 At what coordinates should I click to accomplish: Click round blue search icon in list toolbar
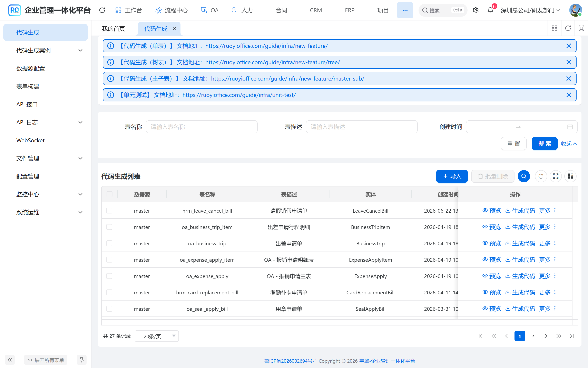pyautogui.click(x=524, y=176)
